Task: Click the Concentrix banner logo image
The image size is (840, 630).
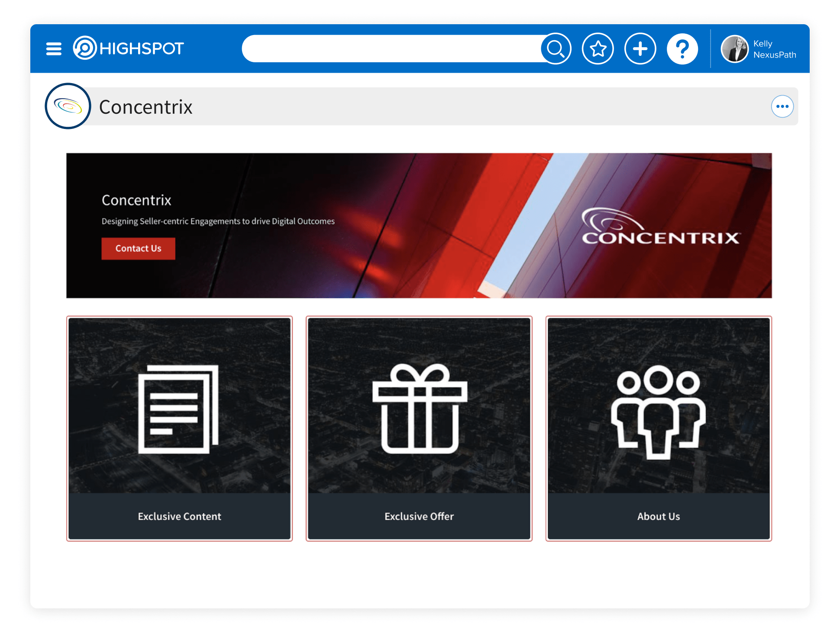Action: 660,227
